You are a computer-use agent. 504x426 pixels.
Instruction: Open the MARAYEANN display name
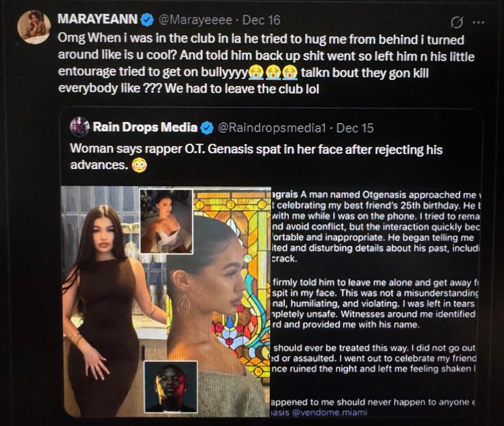[98, 19]
